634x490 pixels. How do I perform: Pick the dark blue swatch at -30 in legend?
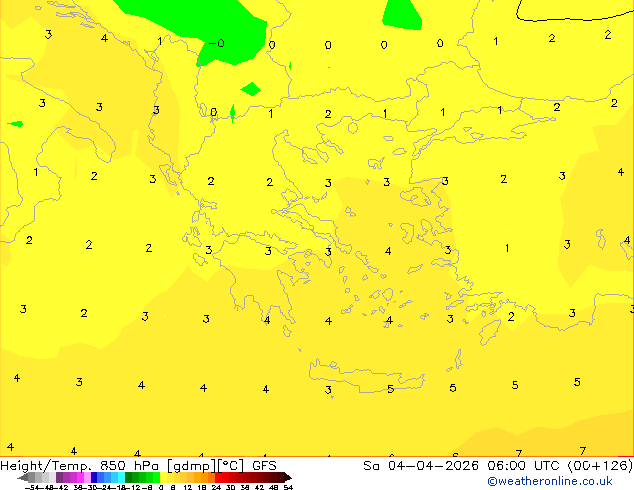coord(94,477)
